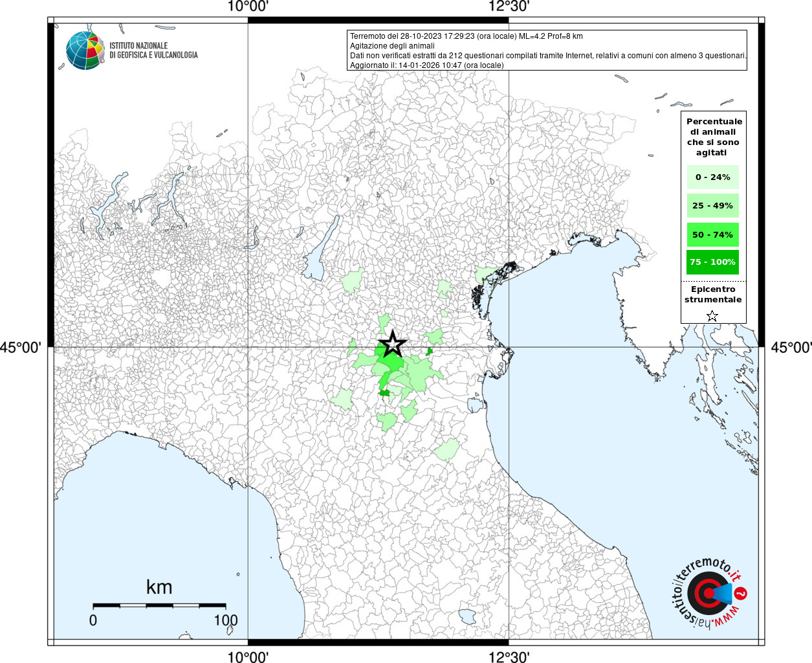Click the 'Percentuale di animali' legend title
Image resolution: width=812 pixels, height=663 pixels.
click(714, 137)
